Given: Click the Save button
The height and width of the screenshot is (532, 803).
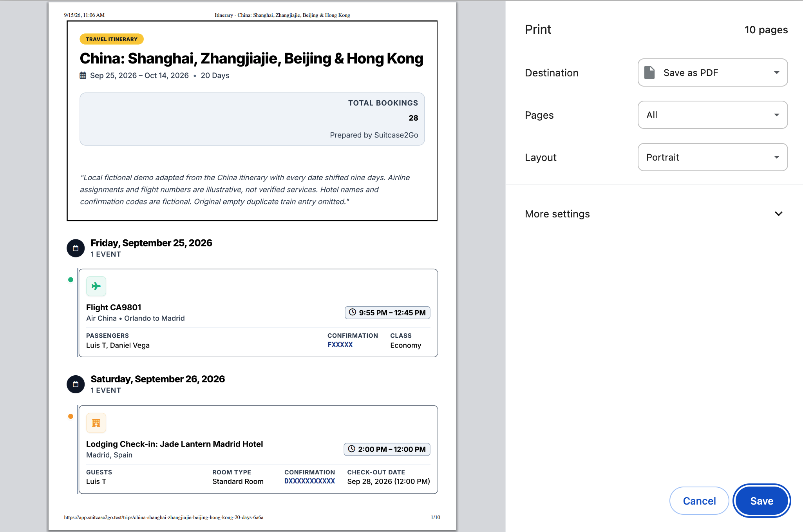Looking at the screenshot, I should (761, 501).
